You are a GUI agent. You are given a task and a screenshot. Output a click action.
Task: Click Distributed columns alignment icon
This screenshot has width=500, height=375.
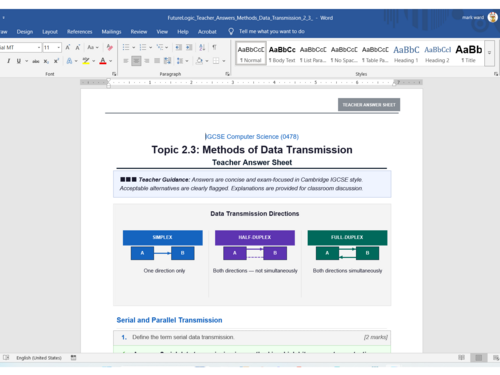tap(168, 61)
